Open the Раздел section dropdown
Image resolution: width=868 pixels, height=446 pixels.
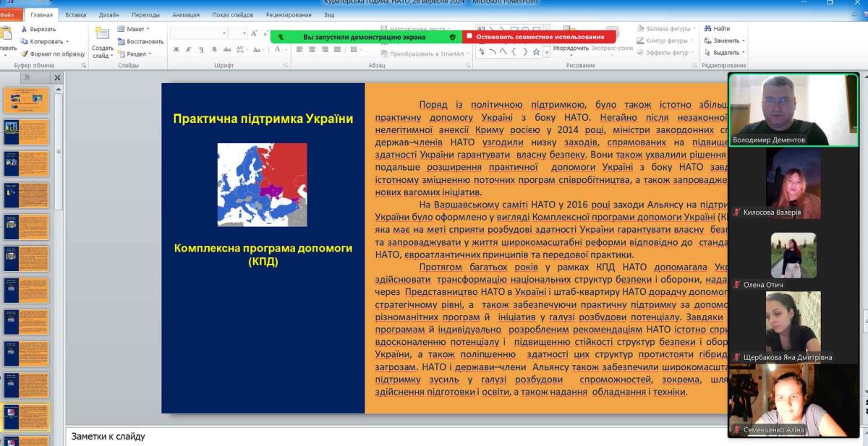(x=134, y=53)
